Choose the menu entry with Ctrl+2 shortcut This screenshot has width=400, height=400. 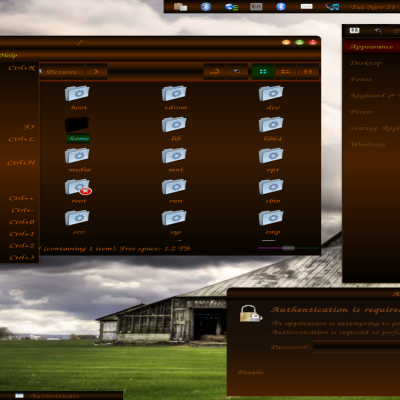19,246
